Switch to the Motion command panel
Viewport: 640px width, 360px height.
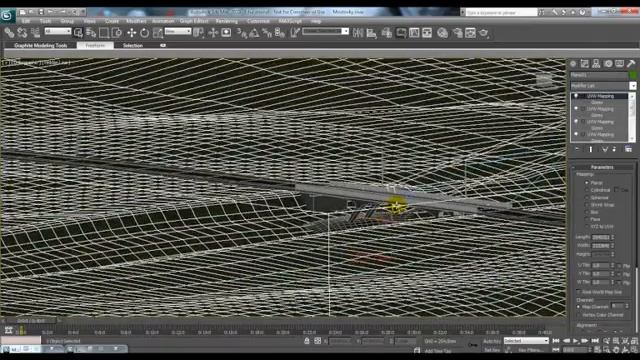click(608, 64)
